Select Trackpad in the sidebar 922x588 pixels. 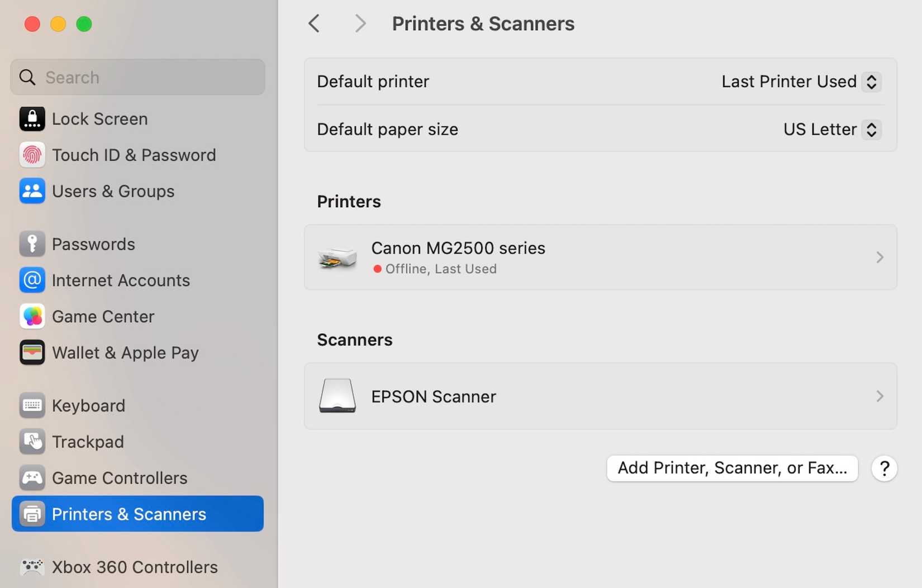coord(137,442)
